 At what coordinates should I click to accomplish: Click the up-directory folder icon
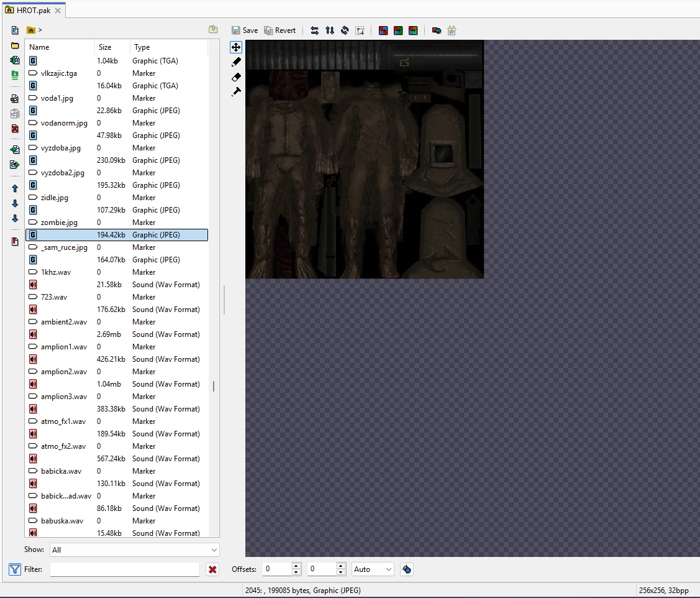point(213,29)
